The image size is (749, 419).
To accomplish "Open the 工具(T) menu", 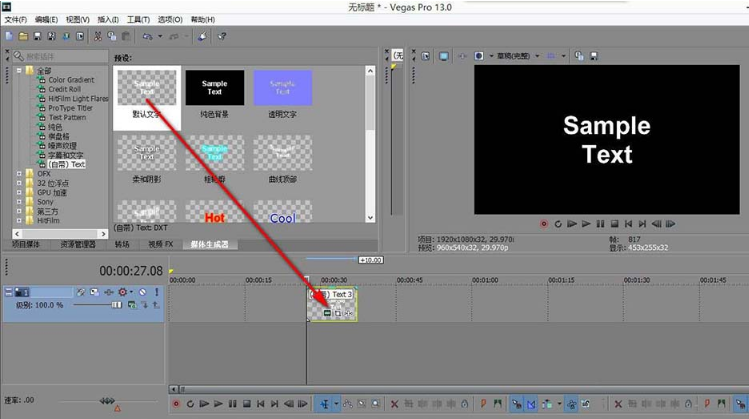I will point(138,19).
